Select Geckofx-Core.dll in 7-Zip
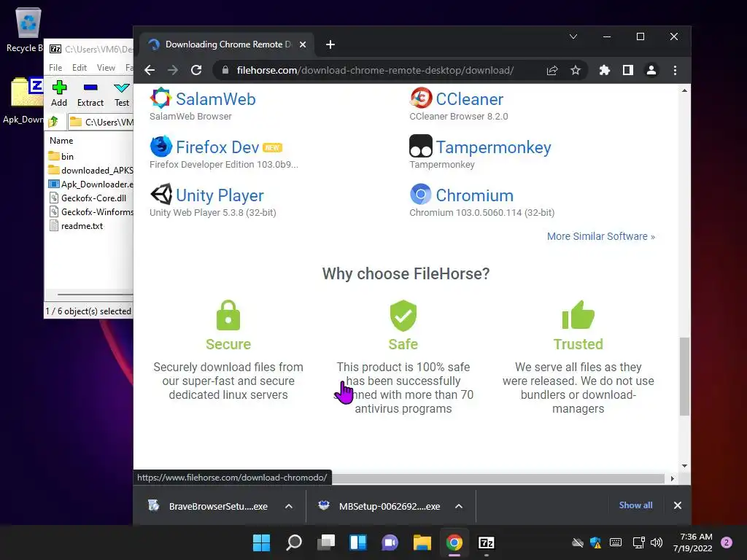This screenshot has width=747, height=560. 88,198
